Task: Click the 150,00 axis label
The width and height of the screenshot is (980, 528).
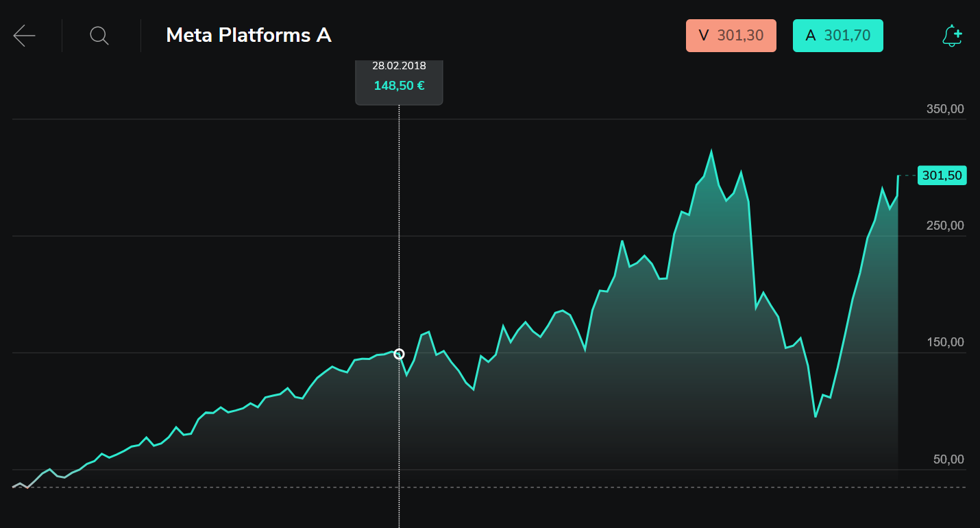Action: point(945,342)
